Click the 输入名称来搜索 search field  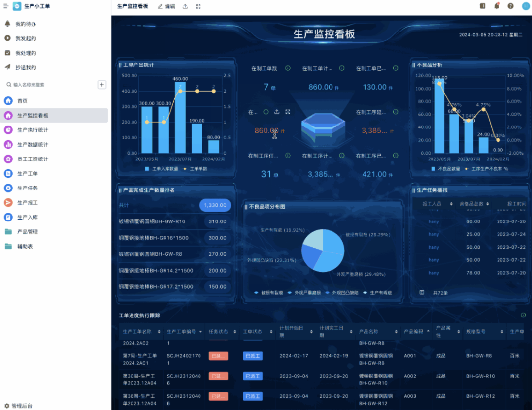point(49,85)
